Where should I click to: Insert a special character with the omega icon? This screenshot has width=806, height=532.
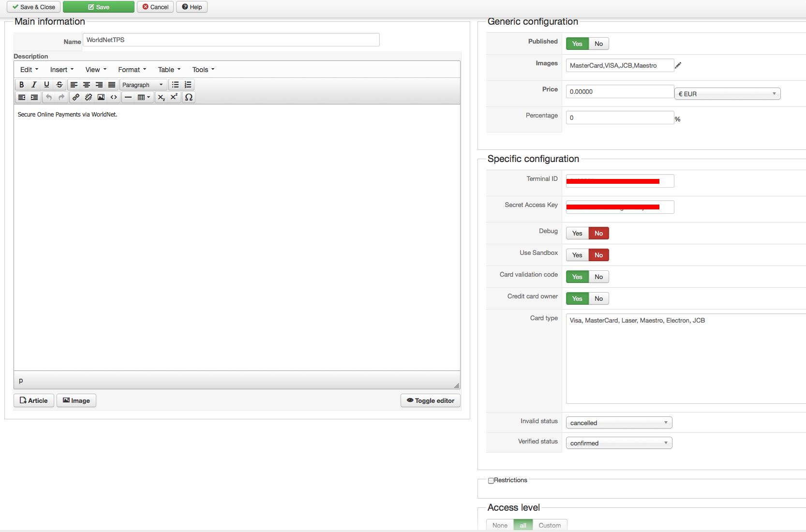point(189,97)
